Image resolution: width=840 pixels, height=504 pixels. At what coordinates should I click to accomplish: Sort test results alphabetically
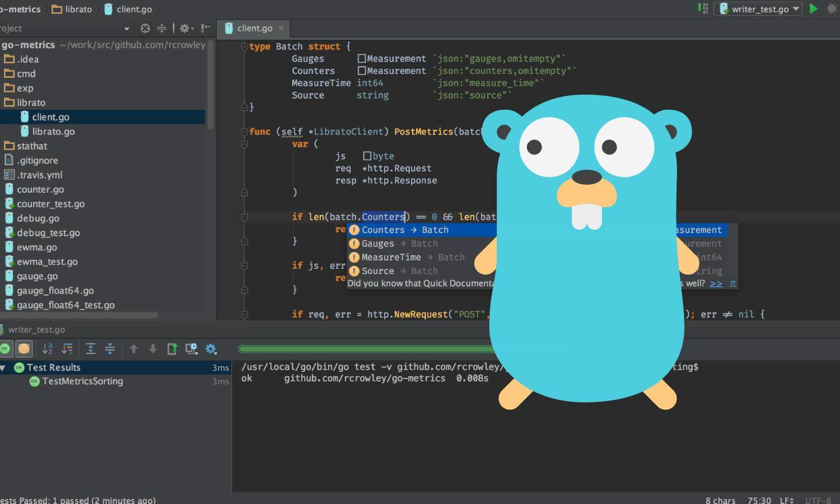click(x=48, y=349)
